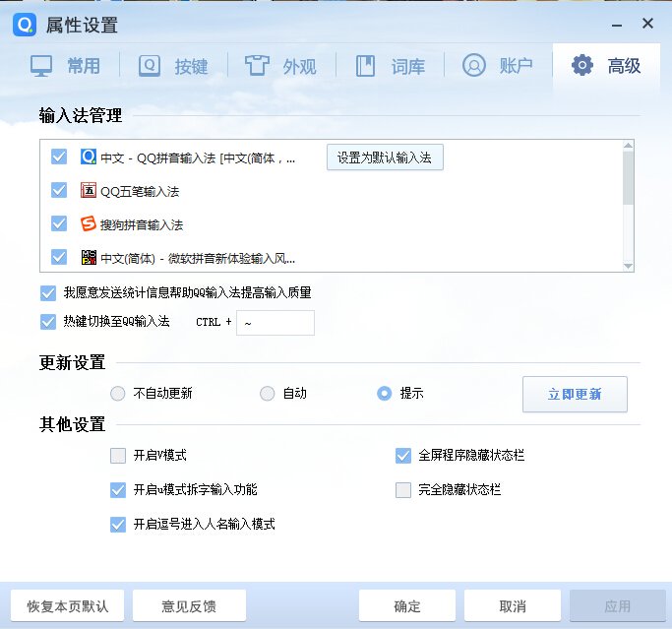The height and width of the screenshot is (629, 672).
Task: Click the QQ logo in title bar
Action: click(25, 25)
